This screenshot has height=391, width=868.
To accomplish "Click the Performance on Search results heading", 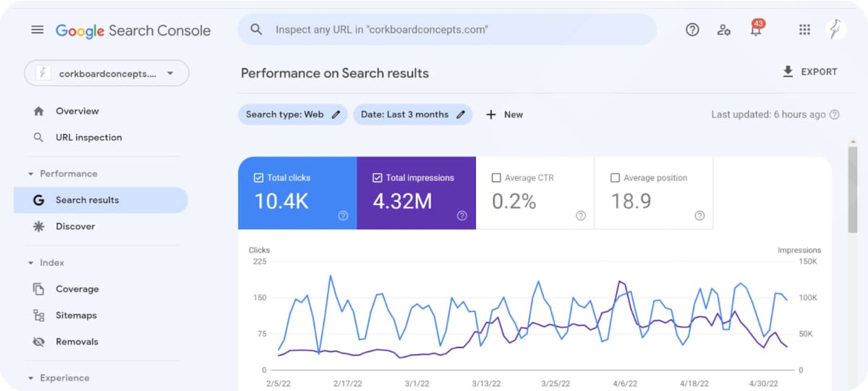I will [x=335, y=73].
